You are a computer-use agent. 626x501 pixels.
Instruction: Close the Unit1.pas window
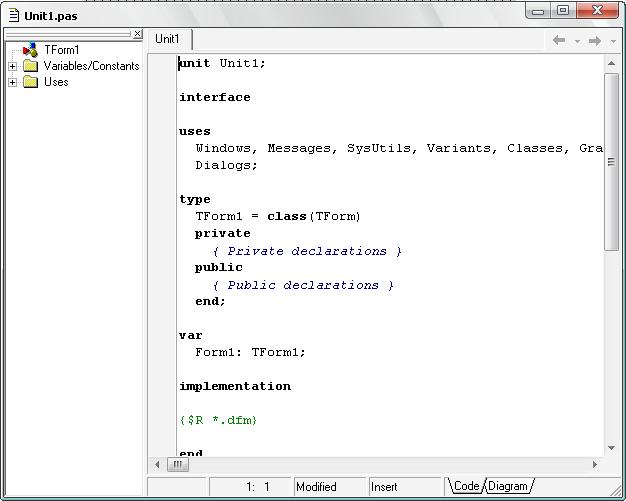click(597, 10)
